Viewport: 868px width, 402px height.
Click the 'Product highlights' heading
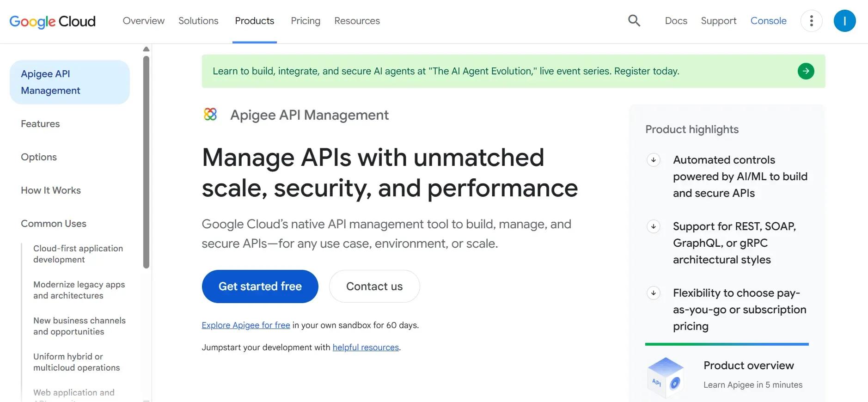point(692,129)
